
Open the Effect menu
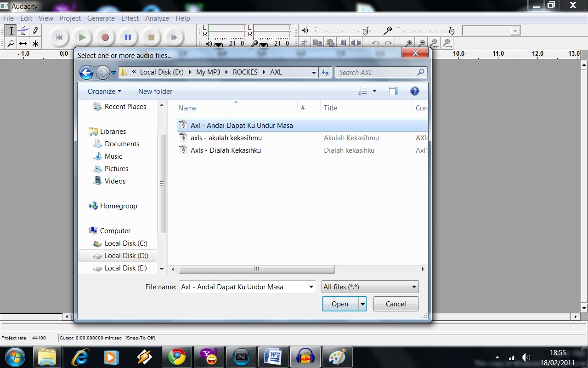click(130, 18)
